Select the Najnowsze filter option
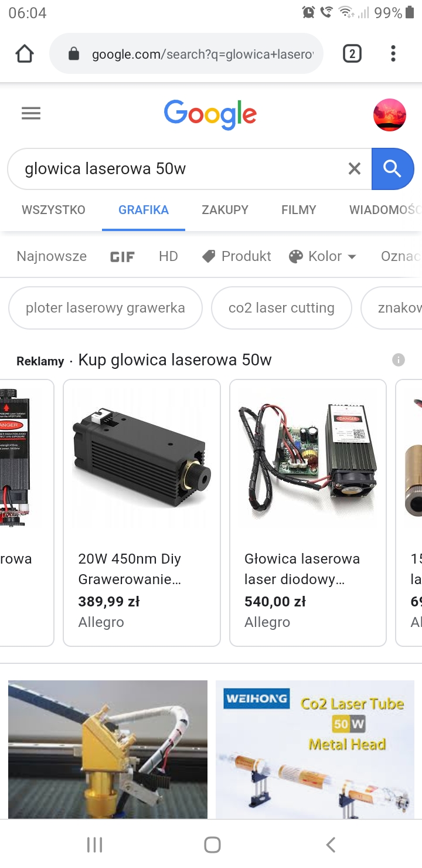Viewport: 422px width, 868px height. pyautogui.click(x=52, y=256)
